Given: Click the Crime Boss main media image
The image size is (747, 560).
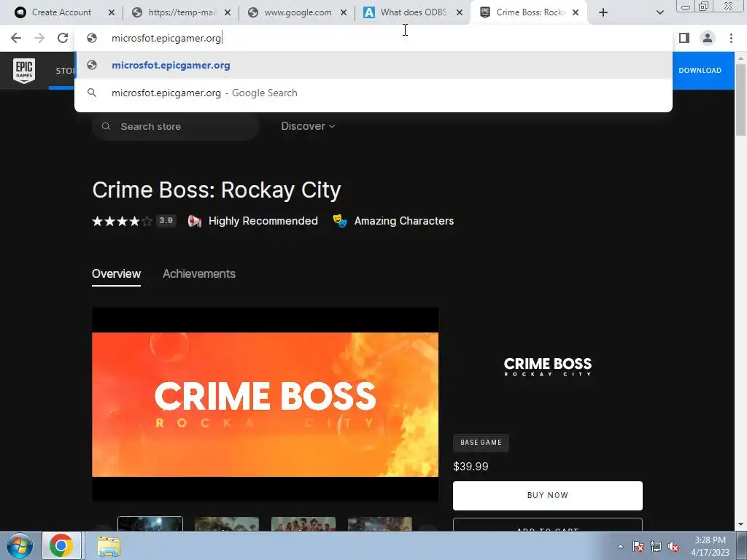Looking at the screenshot, I should pos(265,404).
